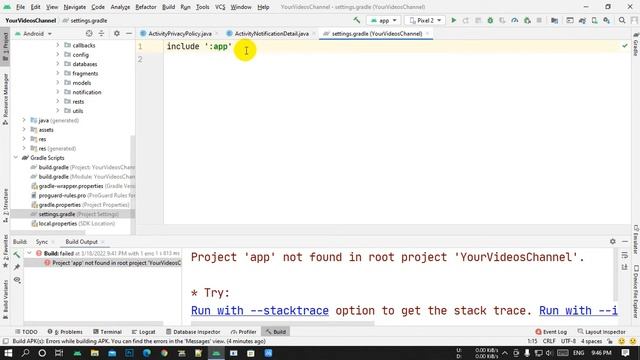Expand the config folder
The width and height of the screenshot is (640, 360).
[58, 54]
